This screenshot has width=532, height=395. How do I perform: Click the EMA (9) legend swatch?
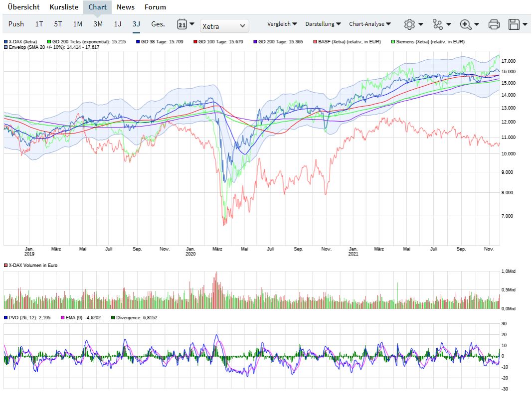click(62, 318)
